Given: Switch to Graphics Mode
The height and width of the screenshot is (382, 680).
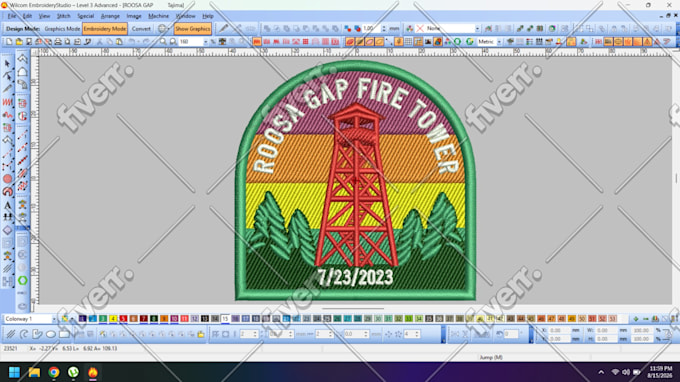Looking at the screenshot, I should click(62, 29).
